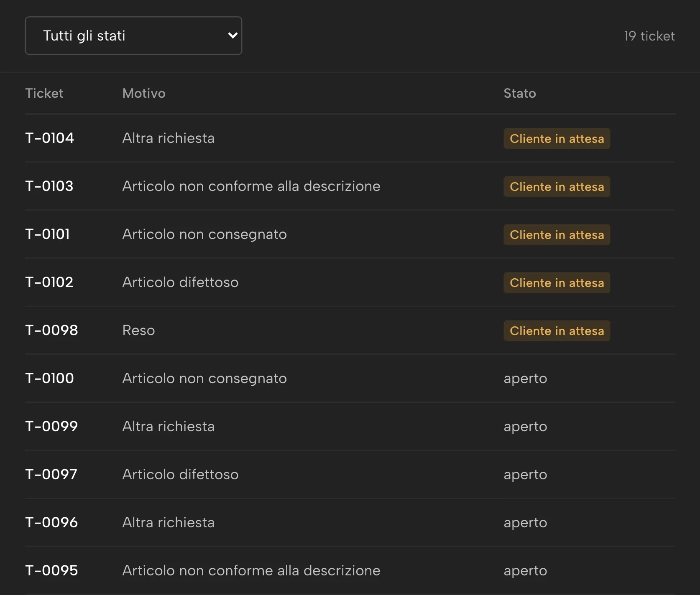
Task: Click 'aperto' status in row T-0096
Action: click(x=525, y=523)
